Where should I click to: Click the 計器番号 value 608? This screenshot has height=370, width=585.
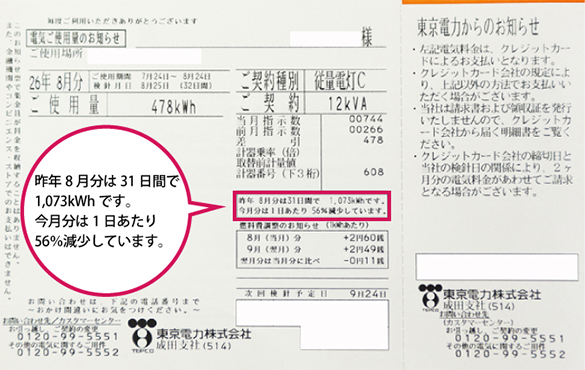(x=373, y=172)
